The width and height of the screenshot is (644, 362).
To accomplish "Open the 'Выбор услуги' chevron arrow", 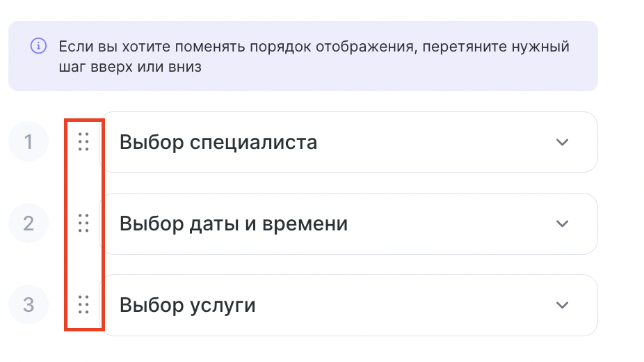I will click(562, 305).
